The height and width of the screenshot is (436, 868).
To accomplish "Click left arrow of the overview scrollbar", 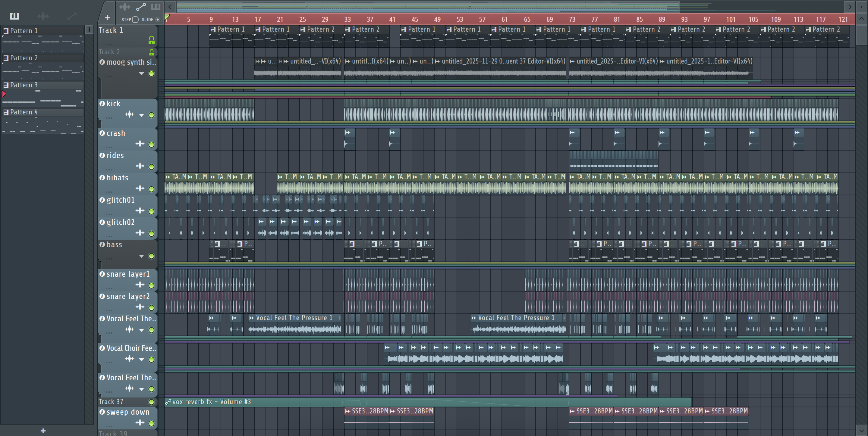I will click(x=170, y=7).
